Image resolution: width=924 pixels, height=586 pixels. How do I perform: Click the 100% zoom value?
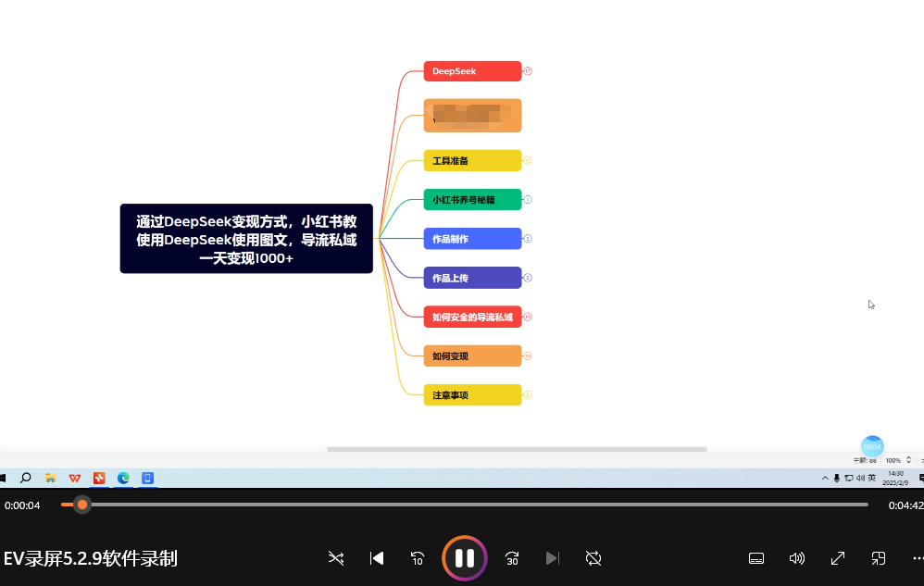[x=893, y=460]
